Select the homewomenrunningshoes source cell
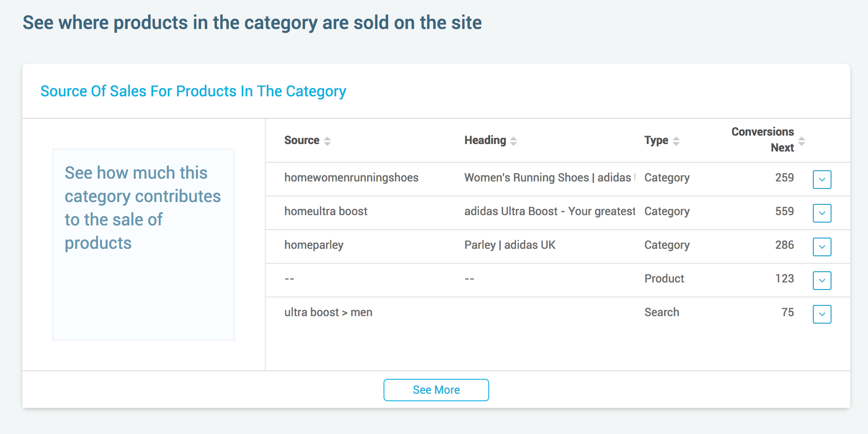Screen dimensions: 868x434 (x=351, y=178)
